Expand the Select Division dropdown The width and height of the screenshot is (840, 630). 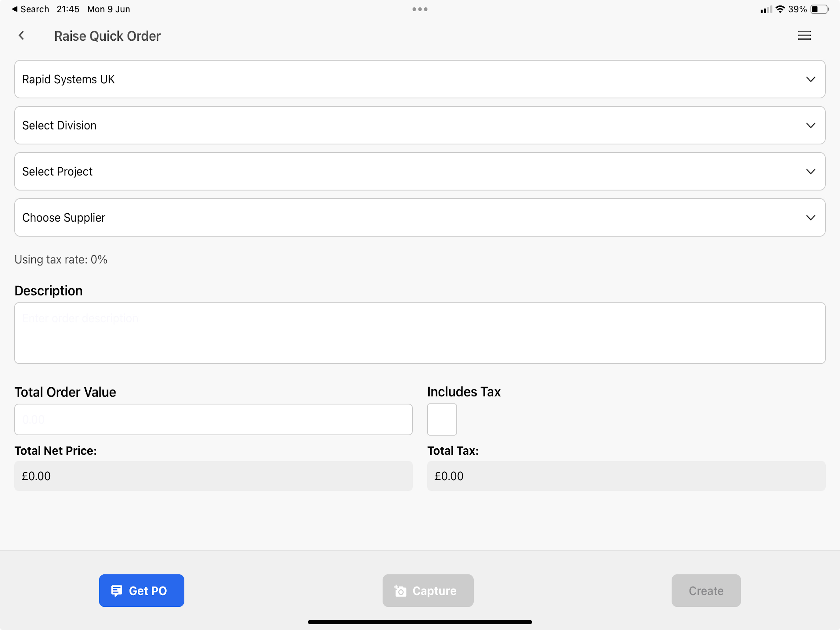[x=420, y=125]
